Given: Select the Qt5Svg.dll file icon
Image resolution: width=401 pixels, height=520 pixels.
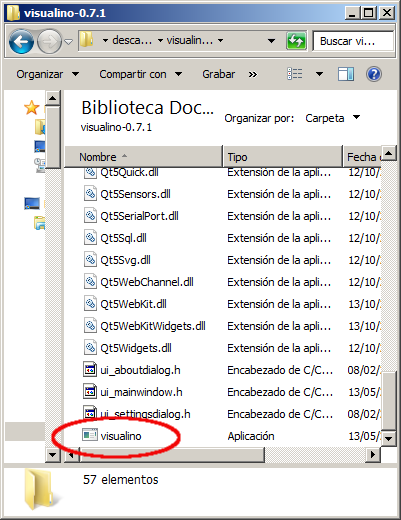Looking at the screenshot, I should pyautogui.click(x=90, y=260).
